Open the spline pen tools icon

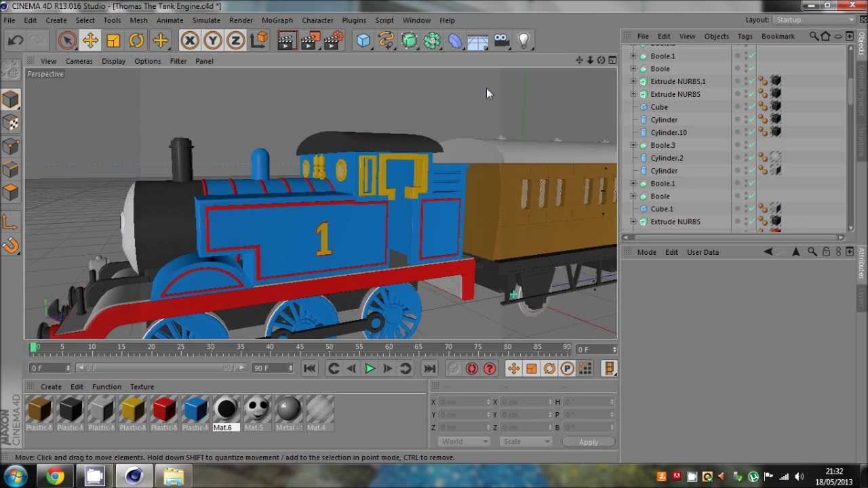click(x=387, y=41)
